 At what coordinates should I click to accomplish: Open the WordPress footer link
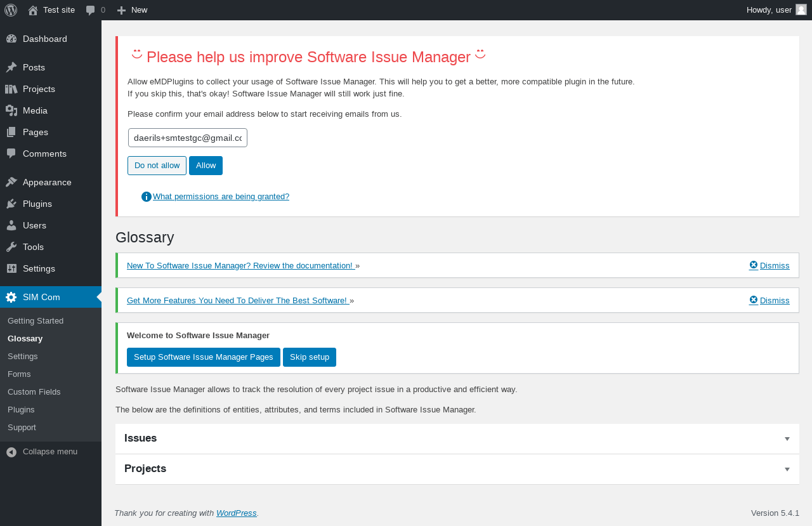tap(237, 513)
